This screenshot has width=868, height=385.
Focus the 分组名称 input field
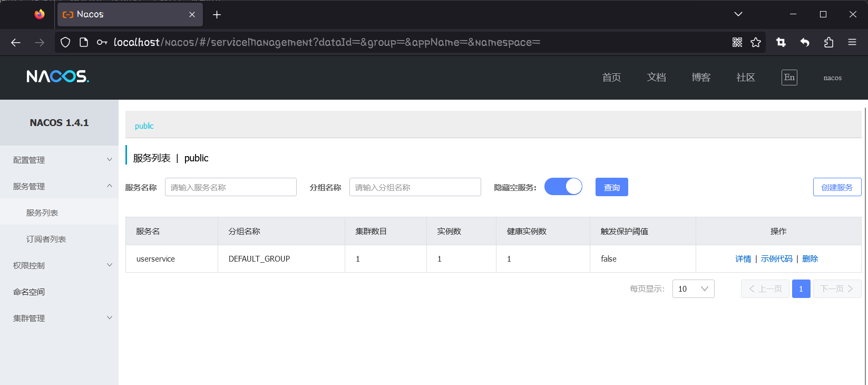click(x=415, y=187)
